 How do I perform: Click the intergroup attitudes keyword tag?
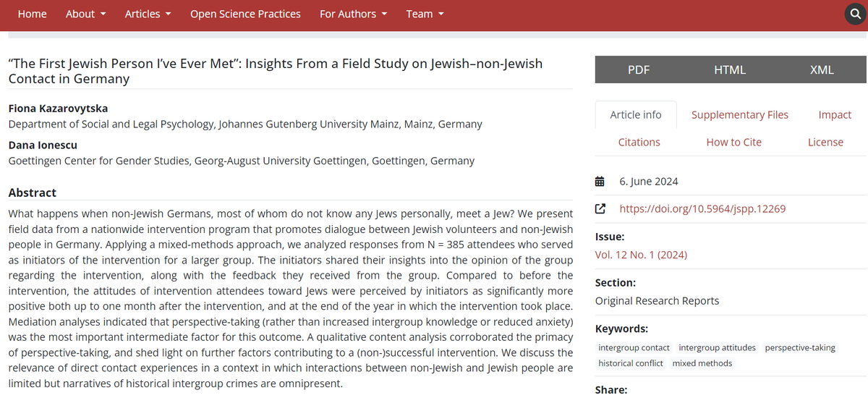[x=717, y=347]
